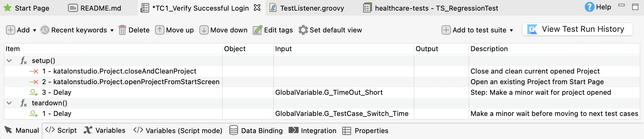Screen dimensions: 644x139
Task: Open the Variables tab
Action: click(x=105, y=131)
